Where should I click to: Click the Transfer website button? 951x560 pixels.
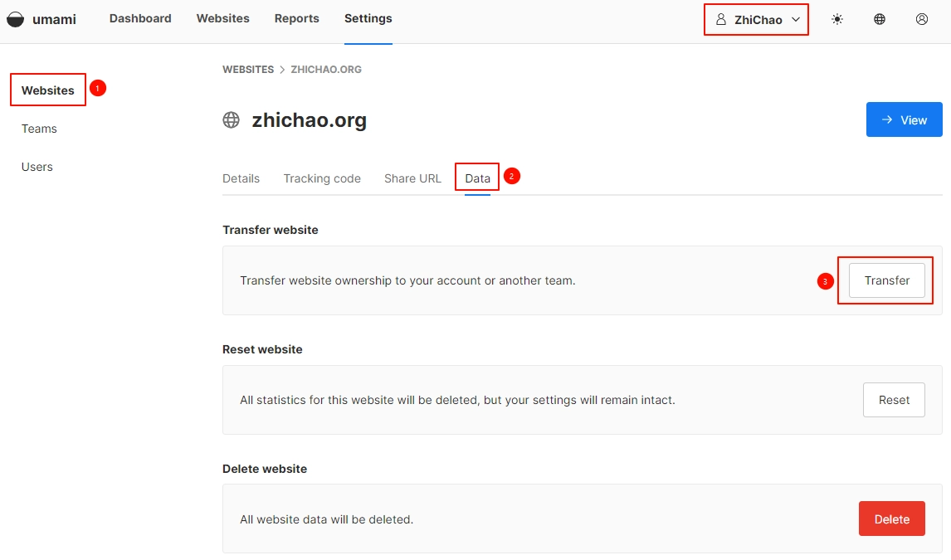886,280
